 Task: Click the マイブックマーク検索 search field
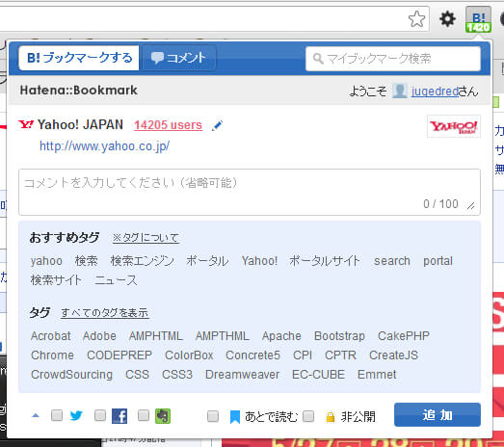coord(393,59)
